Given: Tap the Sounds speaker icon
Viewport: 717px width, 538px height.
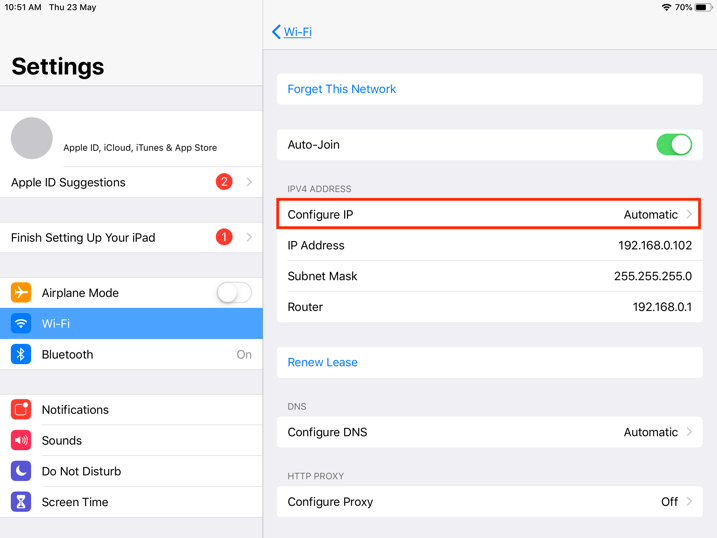Looking at the screenshot, I should tap(21, 440).
